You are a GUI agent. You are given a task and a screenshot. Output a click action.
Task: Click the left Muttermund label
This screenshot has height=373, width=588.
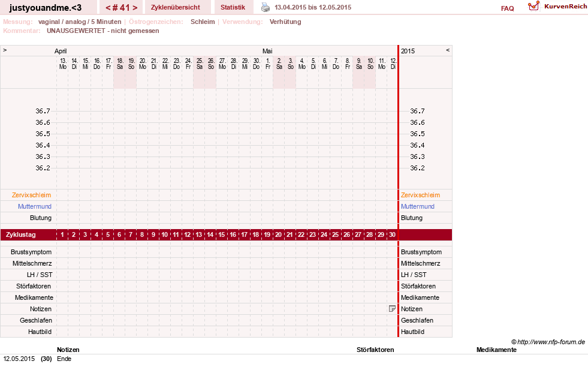click(35, 206)
